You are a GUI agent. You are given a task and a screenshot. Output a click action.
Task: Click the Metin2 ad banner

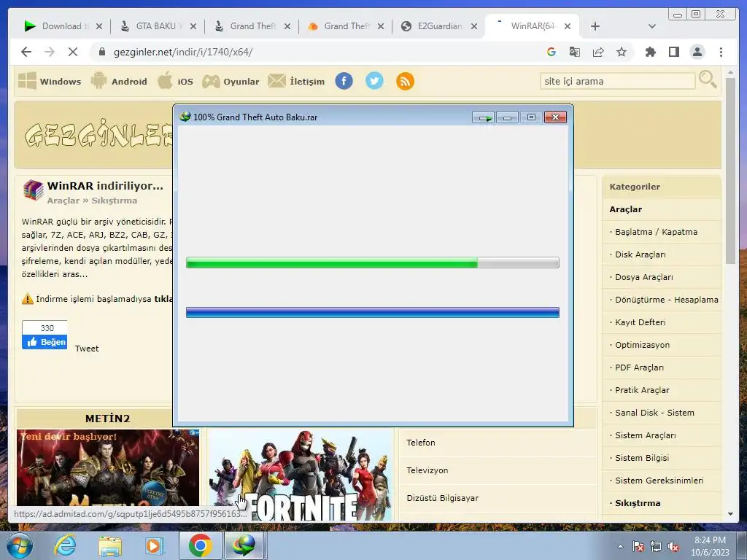pyautogui.click(x=108, y=467)
